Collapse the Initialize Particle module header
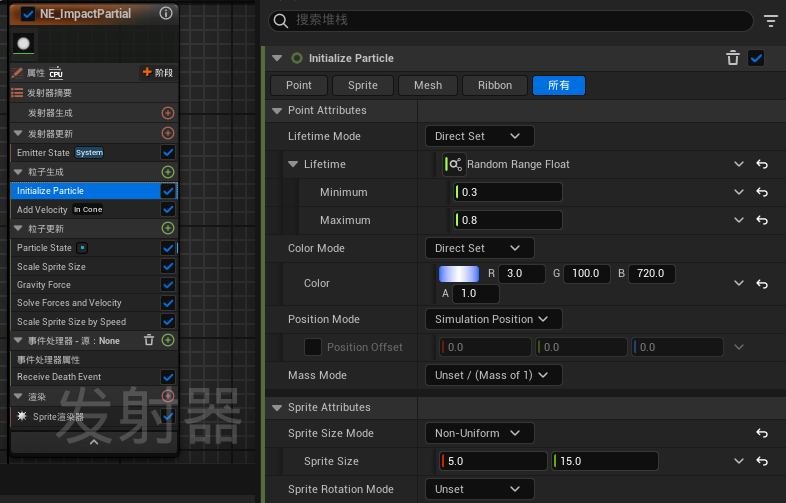 [277, 58]
